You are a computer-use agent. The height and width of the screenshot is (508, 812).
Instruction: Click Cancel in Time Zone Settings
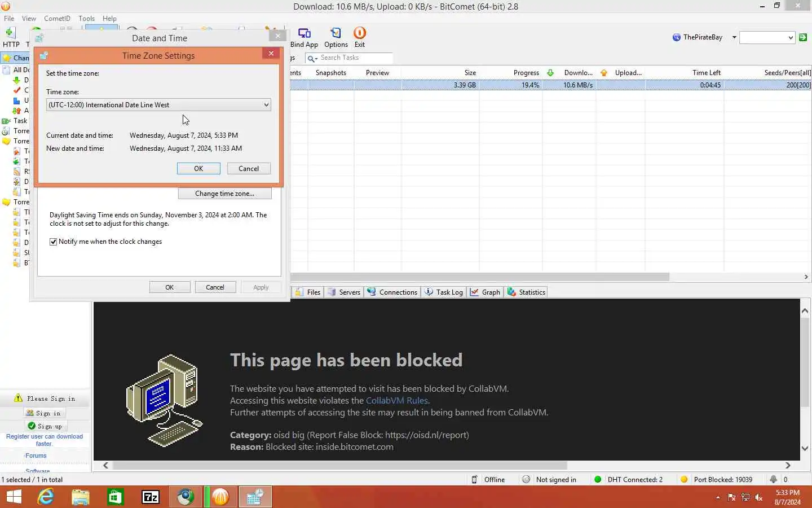click(x=249, y=168)
